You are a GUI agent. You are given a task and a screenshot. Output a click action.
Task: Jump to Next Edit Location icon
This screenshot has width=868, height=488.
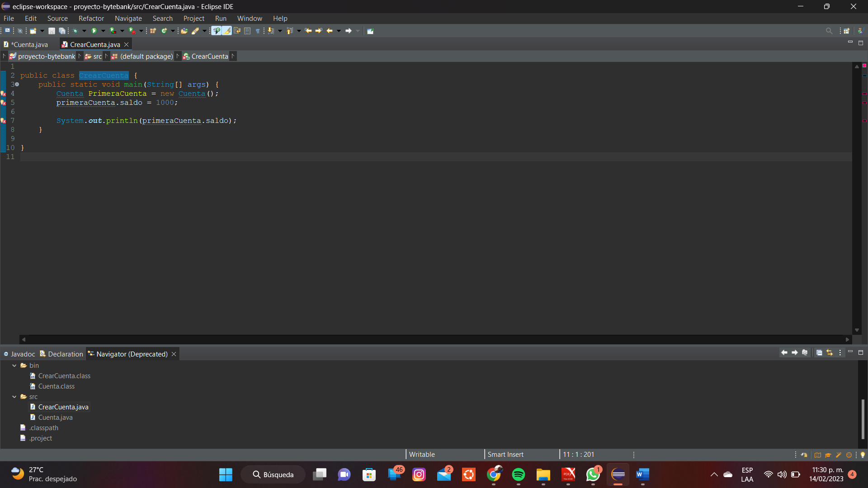tap(319, 31)
